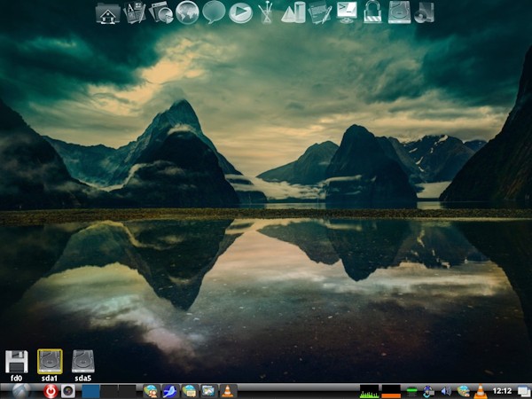Click the green CPU usage monitor

click(369, 391)
